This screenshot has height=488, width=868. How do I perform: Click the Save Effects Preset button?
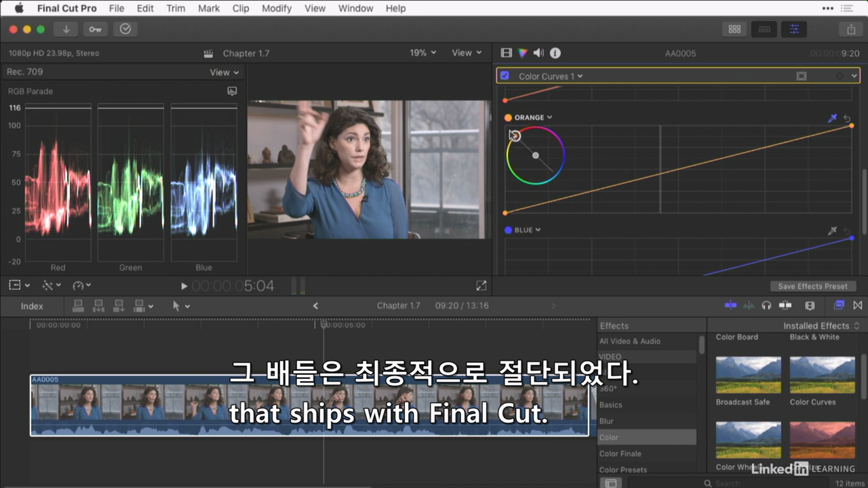(812, 286)
